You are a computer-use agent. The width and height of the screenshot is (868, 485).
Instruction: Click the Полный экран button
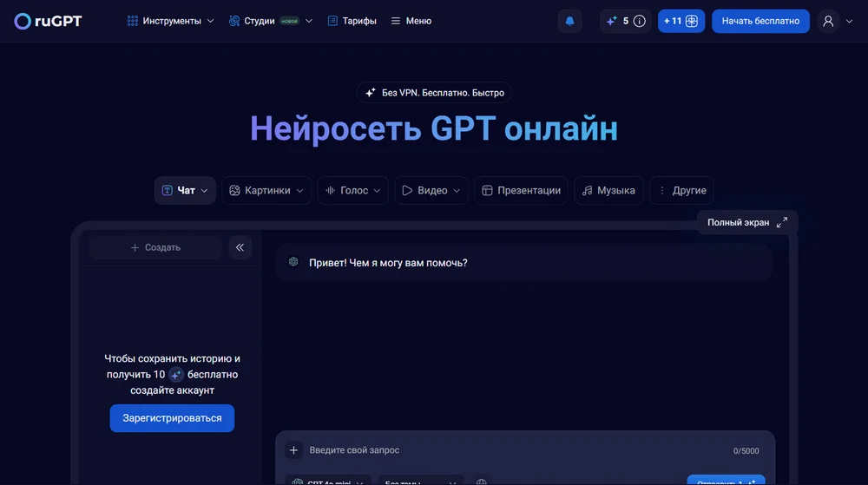click(747, 222)
